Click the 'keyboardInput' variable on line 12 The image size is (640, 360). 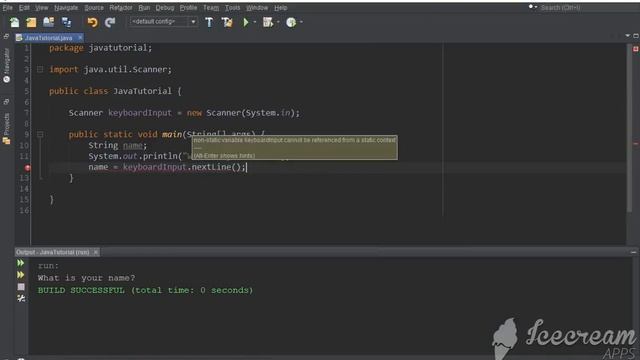[155, 167]
